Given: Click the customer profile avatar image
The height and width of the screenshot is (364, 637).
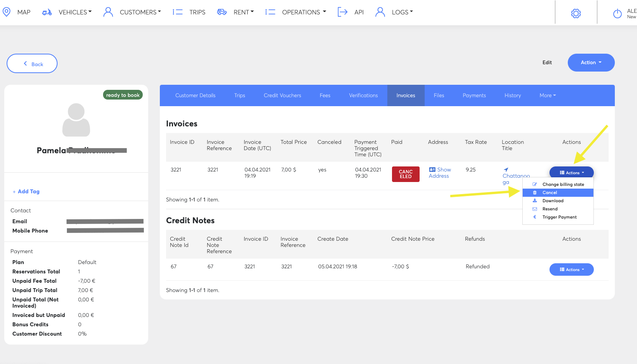Looking at the screenshot, I should (x=76, y=120).
